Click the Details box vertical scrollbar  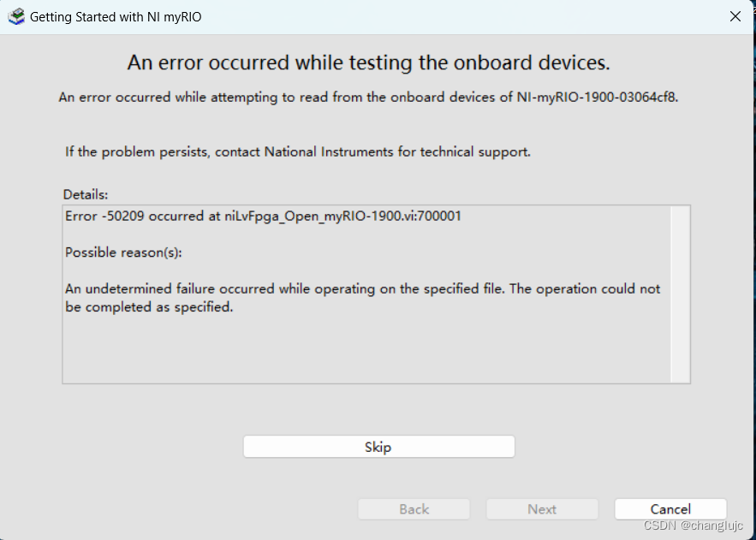coord(680,294)
